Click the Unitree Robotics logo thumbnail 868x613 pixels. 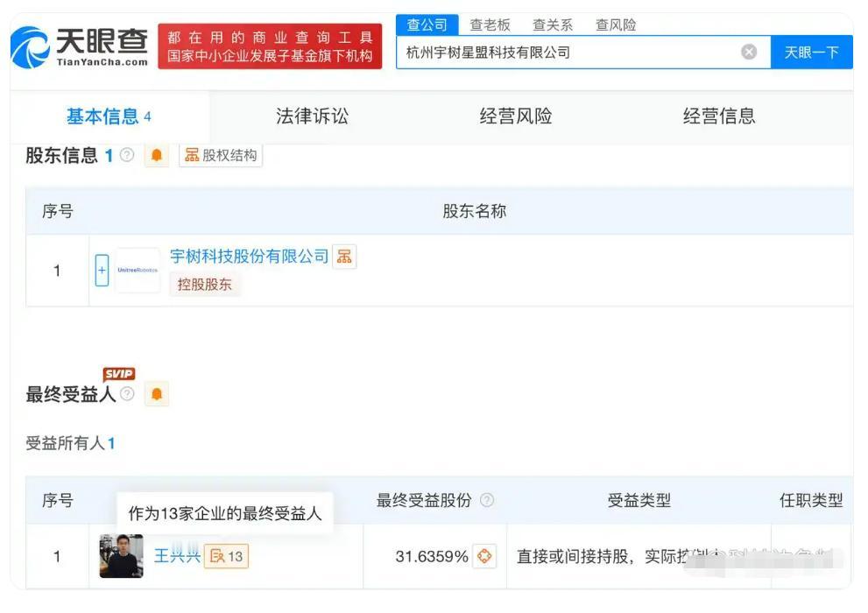pyautogui.click(x=138, y=270)
